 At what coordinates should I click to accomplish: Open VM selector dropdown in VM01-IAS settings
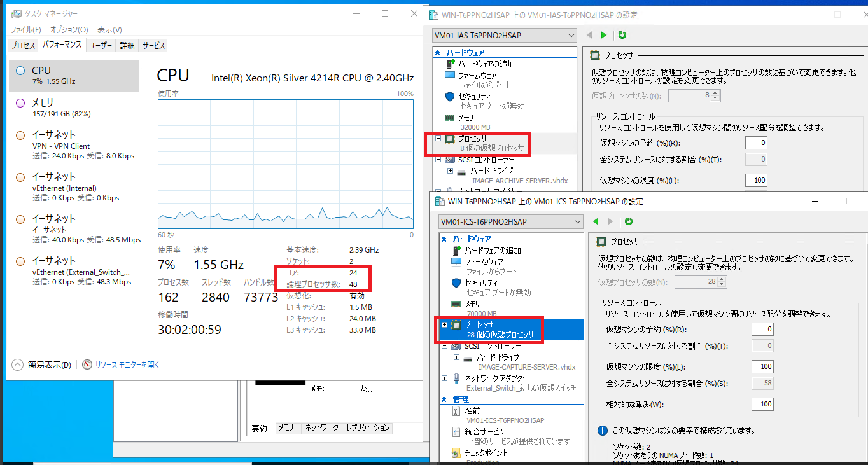point(505,35)
